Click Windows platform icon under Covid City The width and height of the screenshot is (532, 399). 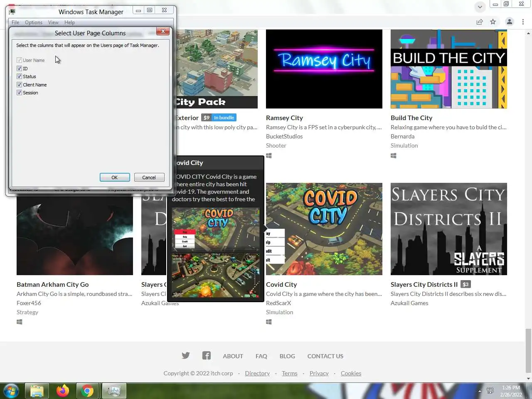(269, 322)
